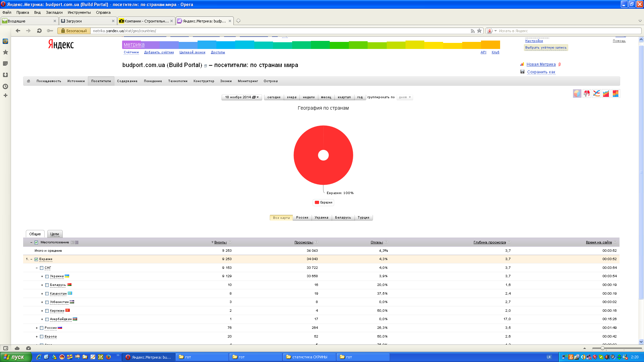The width and height of the screenshot is (644, 362).
Task: Check the Украина row checkbox
Action: [x=47, y=277]
